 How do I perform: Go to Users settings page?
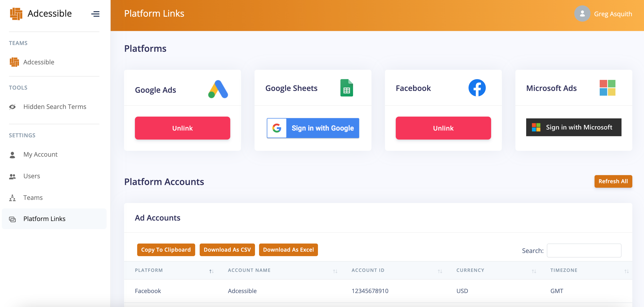[x=31, y=176]
